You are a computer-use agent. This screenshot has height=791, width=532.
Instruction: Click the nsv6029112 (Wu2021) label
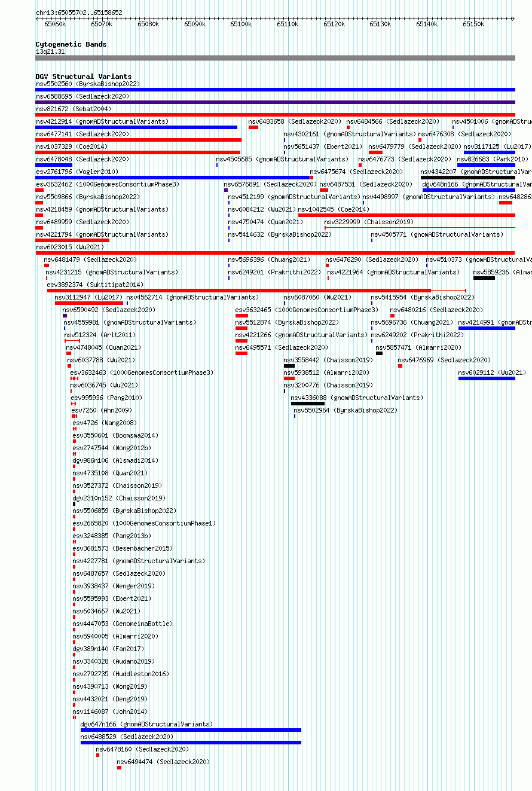(493, 372)
